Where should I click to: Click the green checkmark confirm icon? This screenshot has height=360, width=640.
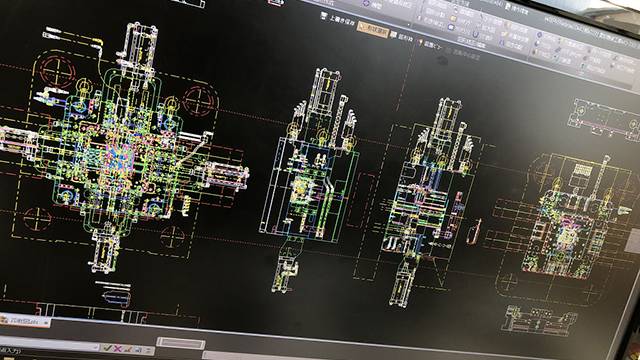107,348
